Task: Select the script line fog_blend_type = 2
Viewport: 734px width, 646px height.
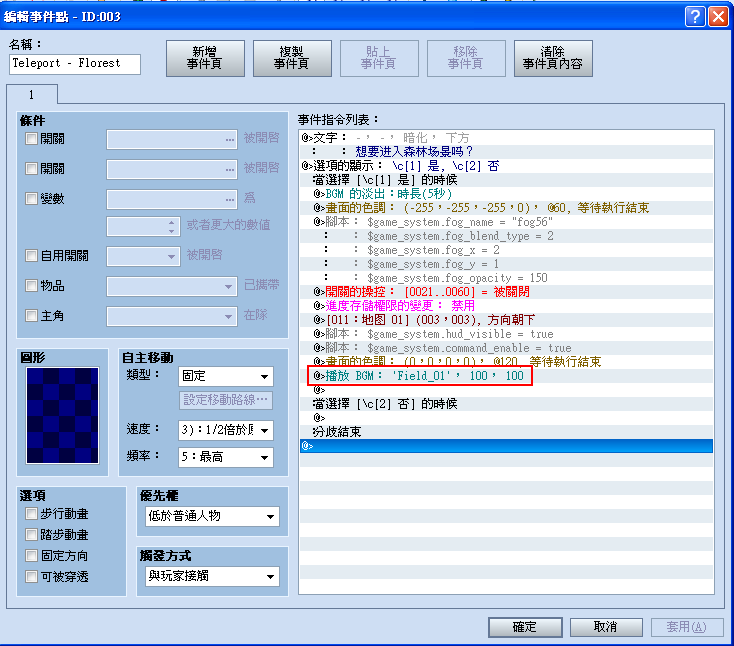Action: (x=506, y=236)
